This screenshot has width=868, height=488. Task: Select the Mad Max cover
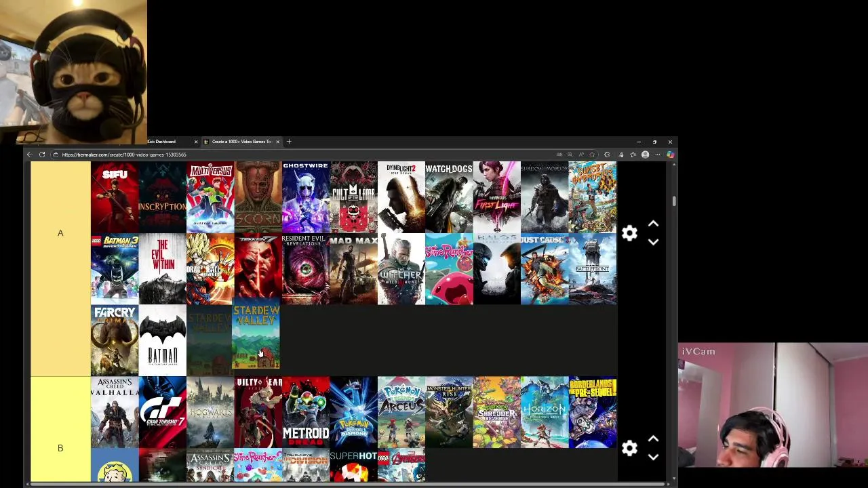coord(353,269)
